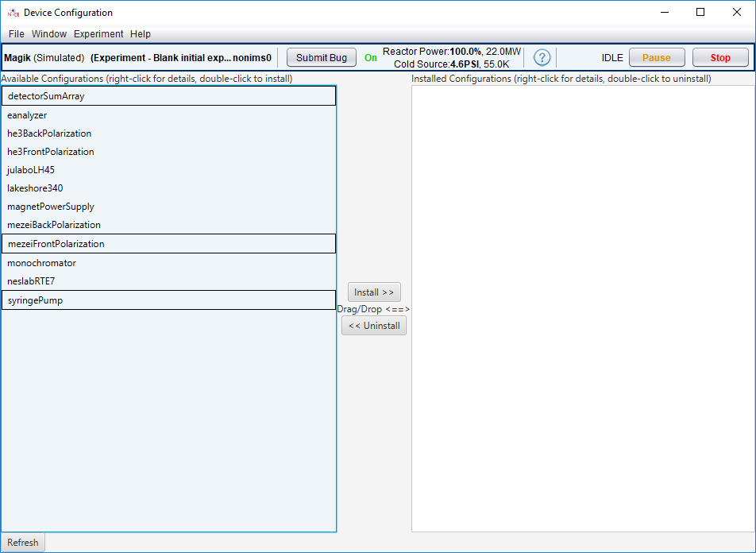Pause the instrument queue
756x553 pixels.
pyautogui.click(x=657, y=57)
